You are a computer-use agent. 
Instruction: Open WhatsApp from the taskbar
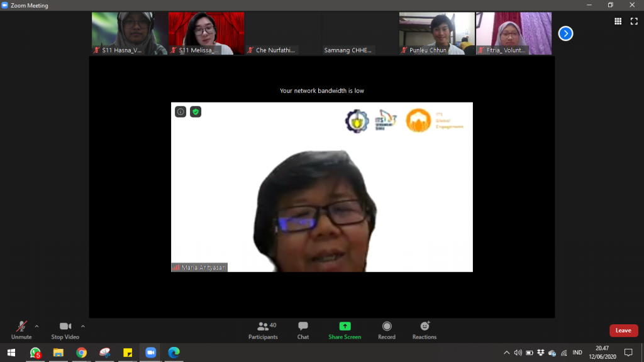click(x=35, y=353)
